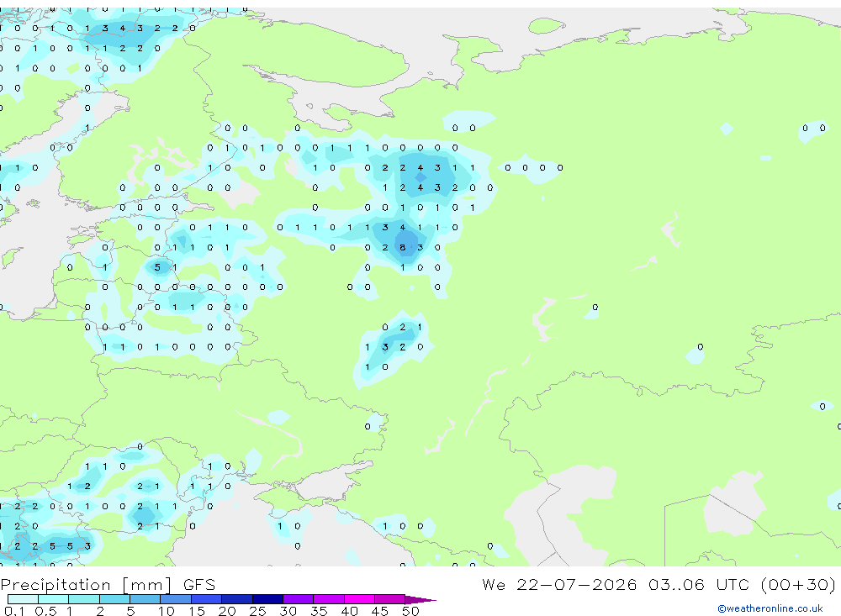
Task: Select the 40–45 mm magenta legend swatch
Action: click(x=359, y=599)
